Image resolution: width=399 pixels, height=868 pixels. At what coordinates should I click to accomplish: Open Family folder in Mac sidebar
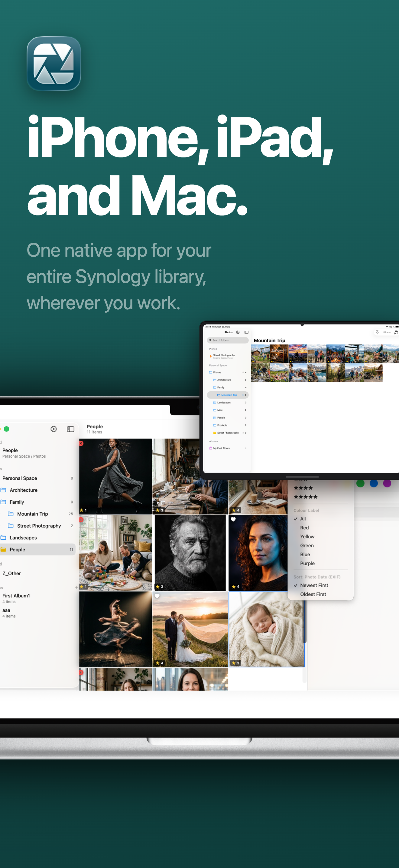pyautogui.click(x=38, y=502)
